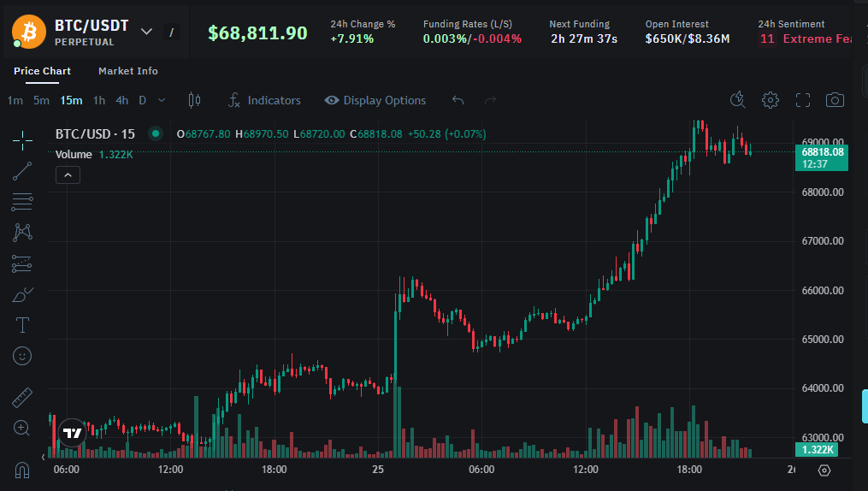
Task: Expand the BTC/USDT pair selector chevron
Action: coord(146,32)
